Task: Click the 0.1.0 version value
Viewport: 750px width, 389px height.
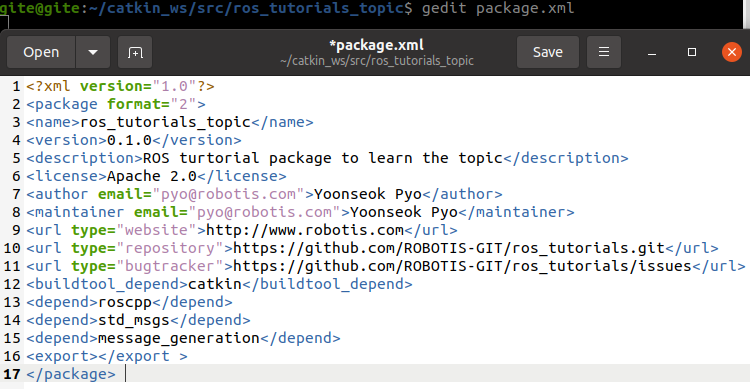Action: tap(129, 140)
